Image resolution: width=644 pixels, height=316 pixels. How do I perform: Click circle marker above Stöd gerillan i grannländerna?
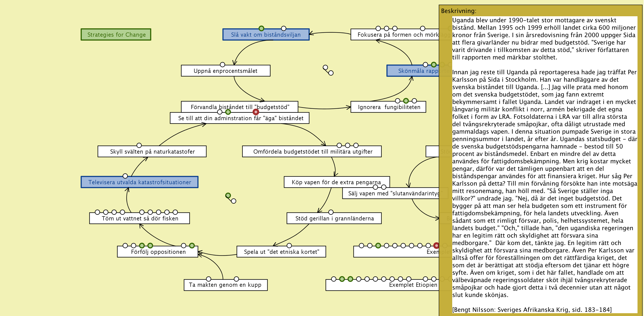pyautogui.click(x=331, y=212)
